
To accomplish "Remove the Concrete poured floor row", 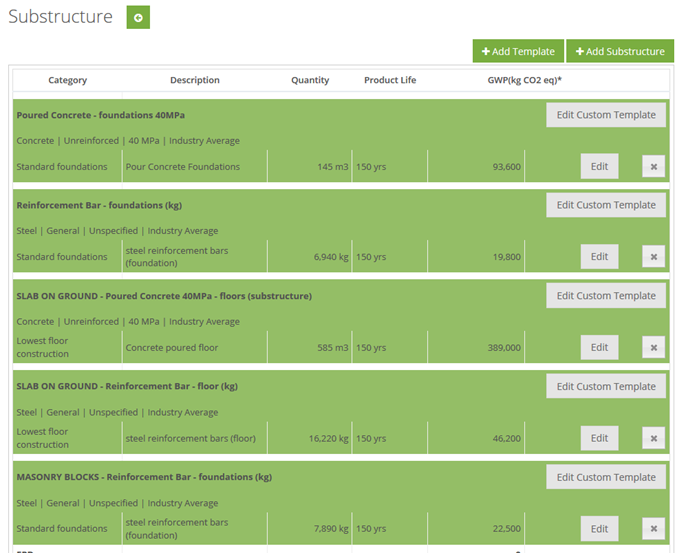I will (653, 347).
